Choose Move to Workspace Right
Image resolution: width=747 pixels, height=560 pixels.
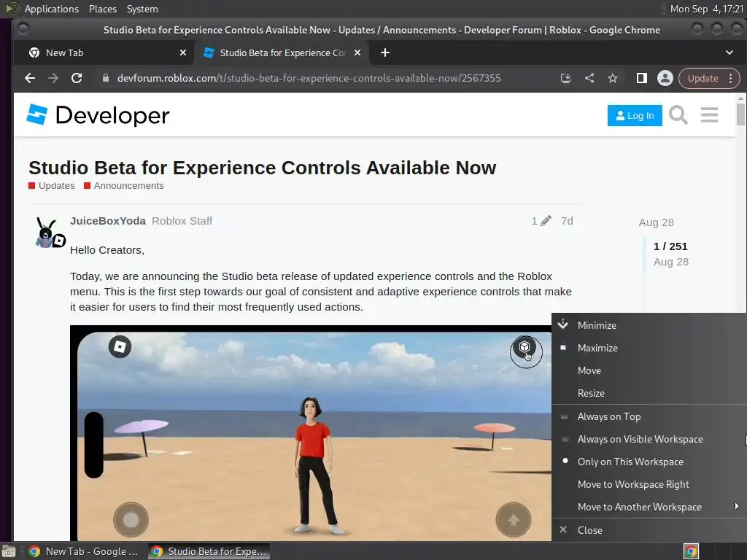[649, 484]
